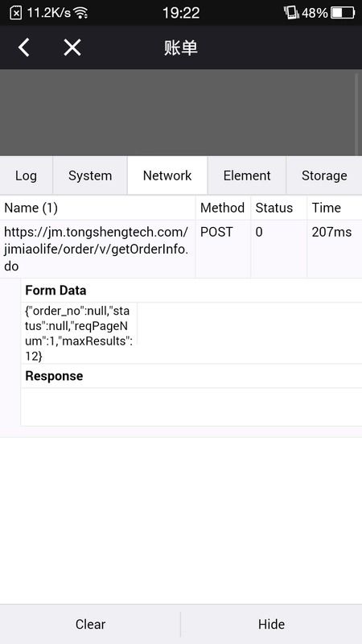The height and width of the screenshot is (644, 362).
Task: Switch to the Log tab
Action: (x=26, y=175)
